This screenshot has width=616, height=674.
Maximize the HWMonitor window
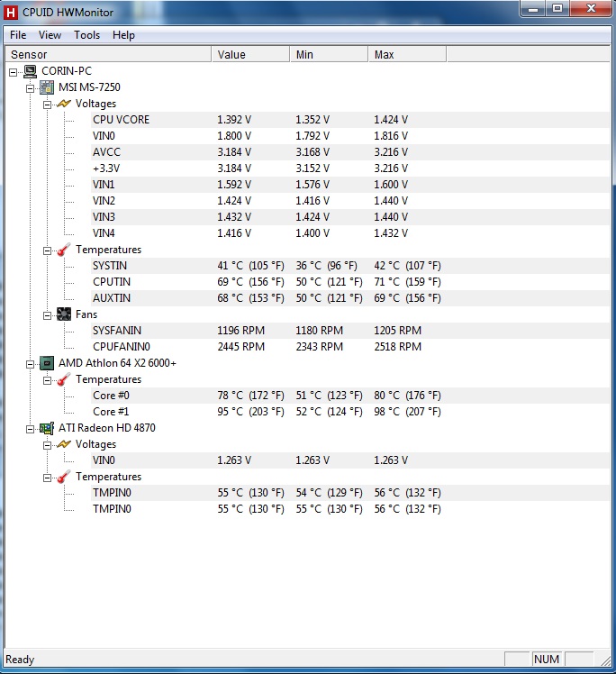(557, 9)
